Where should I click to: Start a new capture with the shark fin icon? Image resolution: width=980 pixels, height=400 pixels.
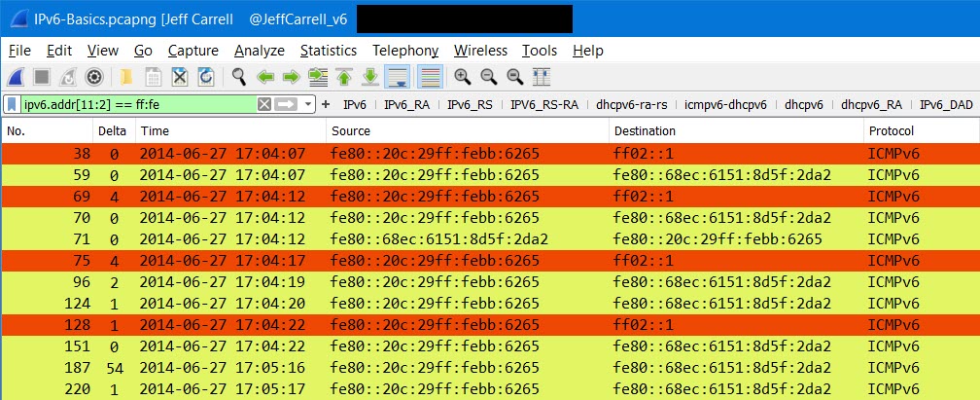point(15,77)
